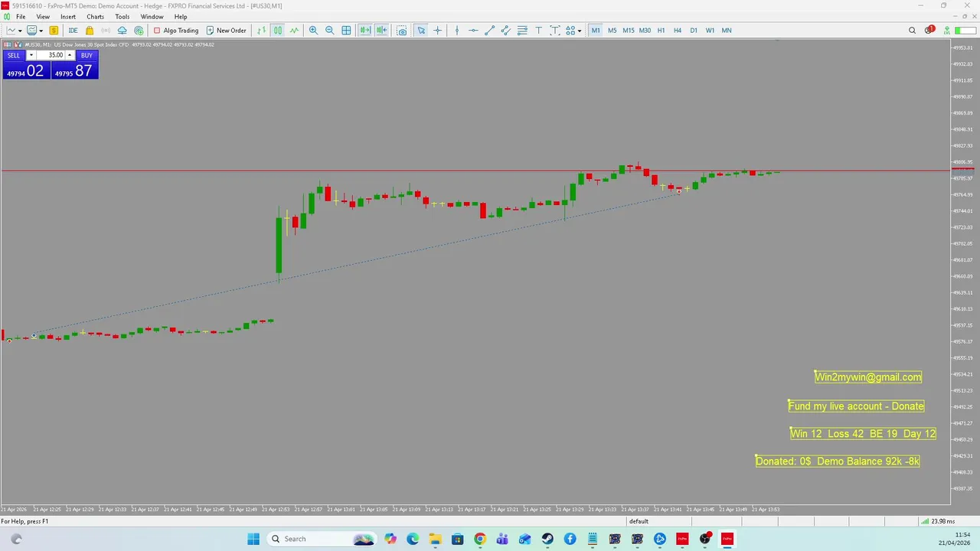980x551 pixels.
Task: Toggle the cursor arrow selection mode
Action: 421,31
